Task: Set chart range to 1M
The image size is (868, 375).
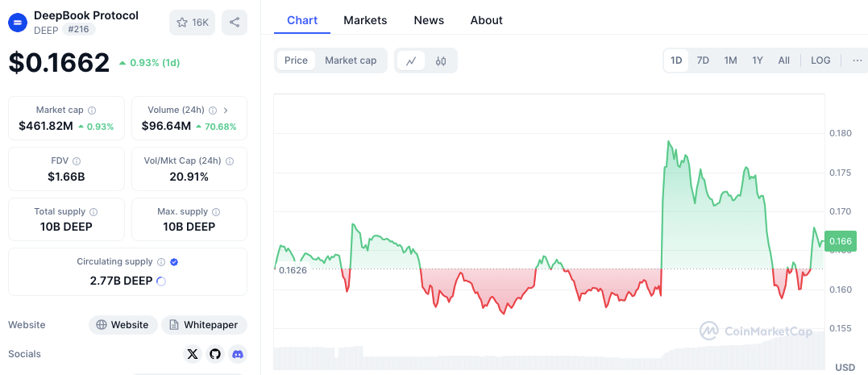Action: click(731, 60)
